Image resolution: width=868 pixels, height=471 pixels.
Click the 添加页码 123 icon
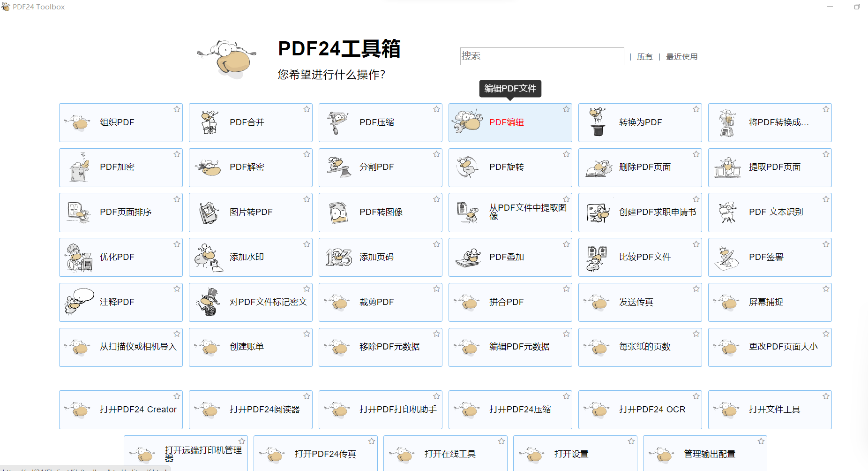coord(338,257)
